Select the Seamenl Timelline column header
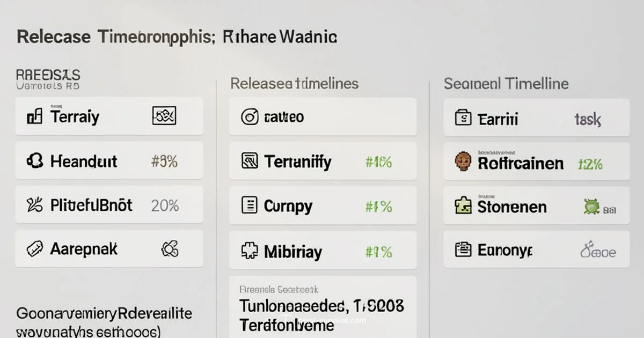Viewport: 644px width, 338px height. [x=506, y=84]
